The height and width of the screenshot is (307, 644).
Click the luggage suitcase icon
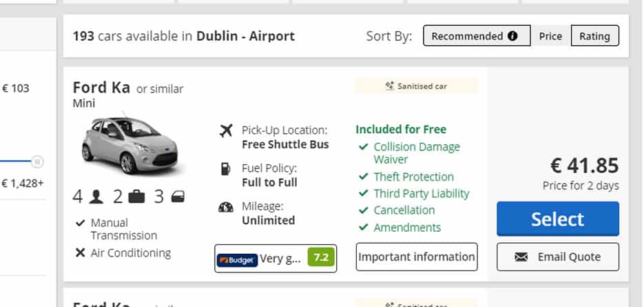point(136,197)
